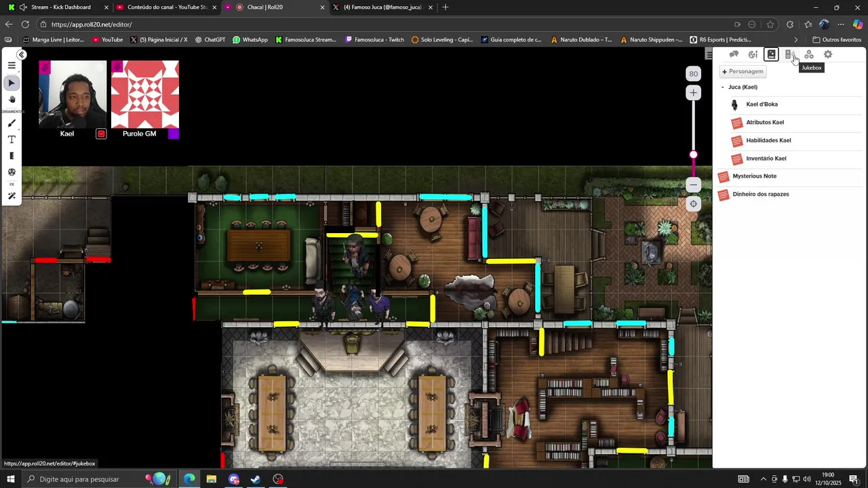The image size is (868, 488).
Task: Choose the Ruler measure tool
Action: [x=12, y=156]
